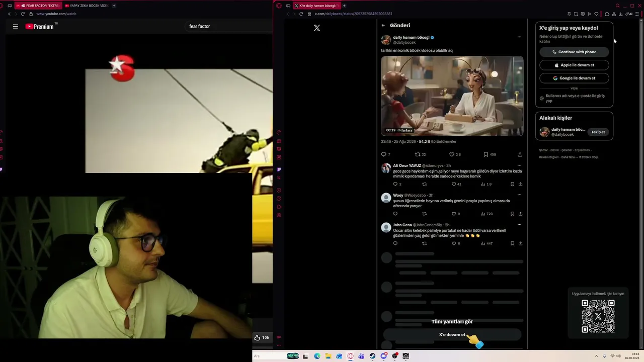The image size is (644, 362).
Task: Open more options on John Cena's reply
Action: tap(519, 224)
